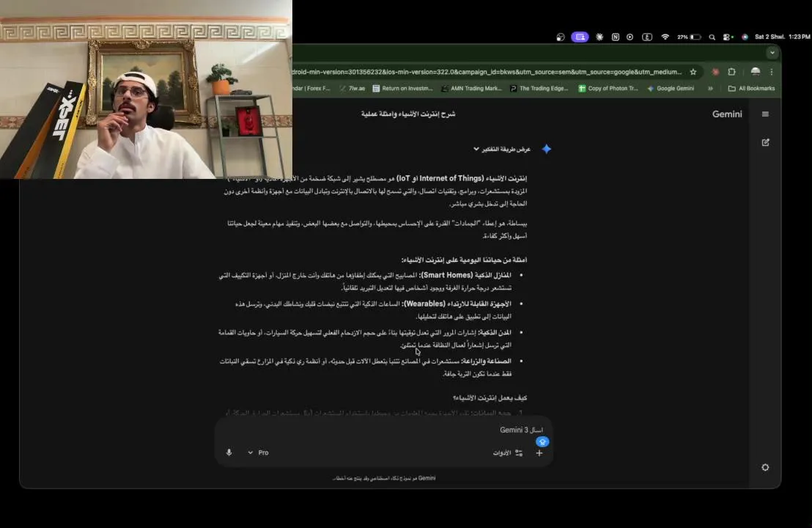The width and height of the screenshot is (812, 528).
Task: Open Chrome three-dot menu
Action: [x=772, y=72]
